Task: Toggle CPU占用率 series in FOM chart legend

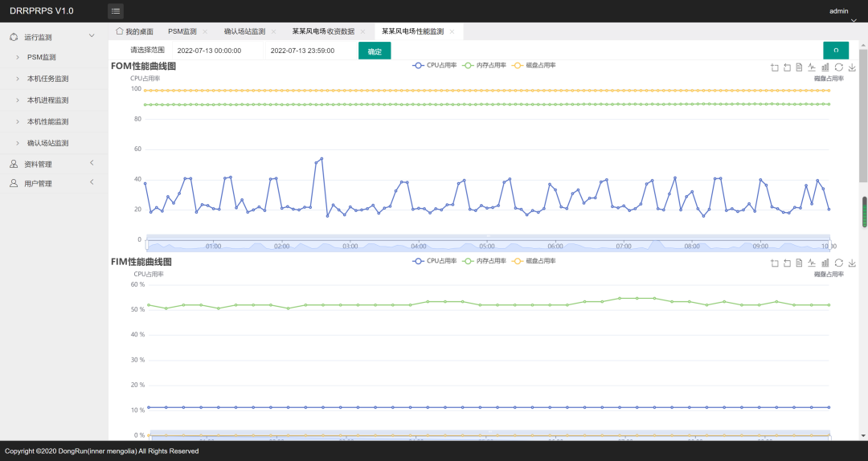Action: coord(434,65)
